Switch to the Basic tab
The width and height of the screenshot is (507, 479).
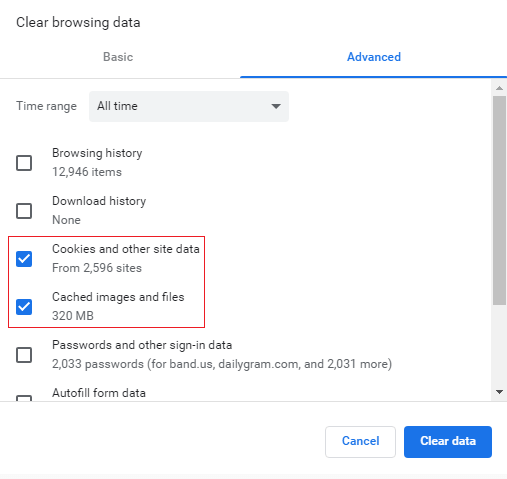(x=118, y=57)
